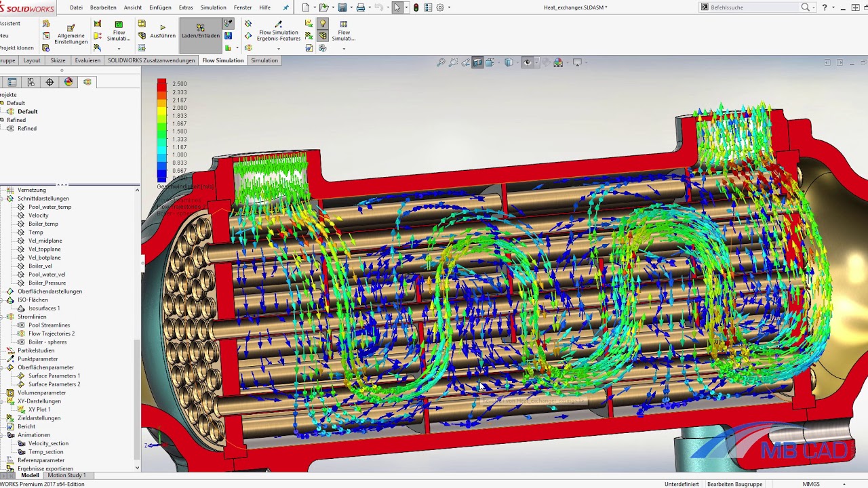Select Projekt klonen in the ribbon

(17, 48)
